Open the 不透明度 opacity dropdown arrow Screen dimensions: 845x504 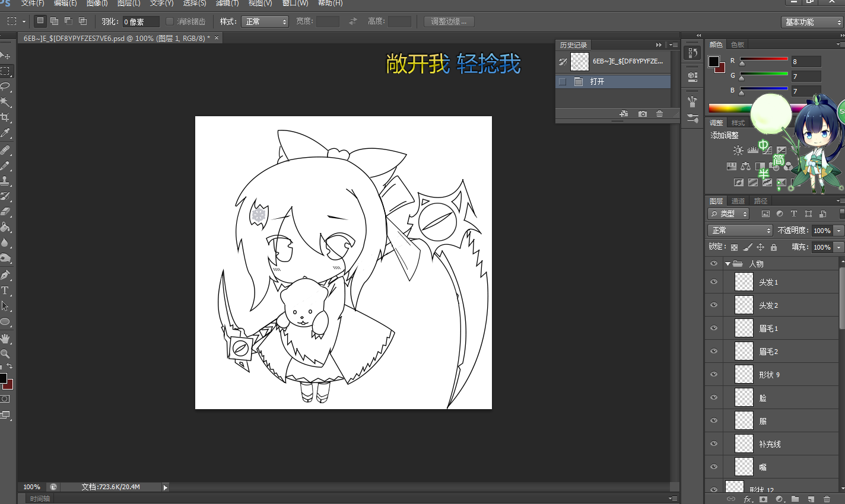[838, 231]
